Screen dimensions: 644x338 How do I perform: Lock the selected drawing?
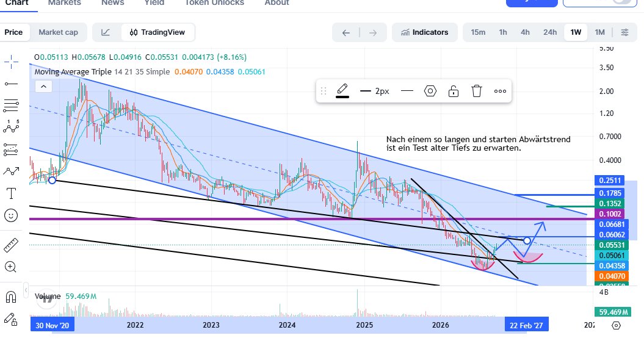pyautogui.click(x=454, y=91)
